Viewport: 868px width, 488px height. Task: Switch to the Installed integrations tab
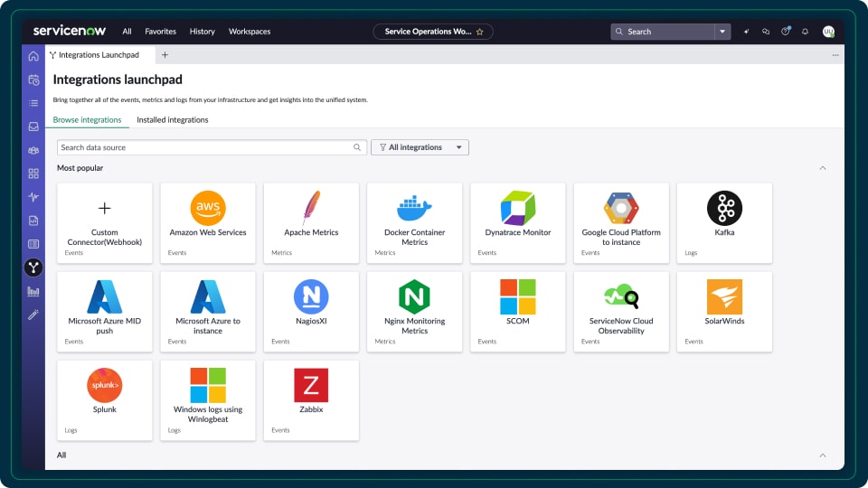[172, 119]
